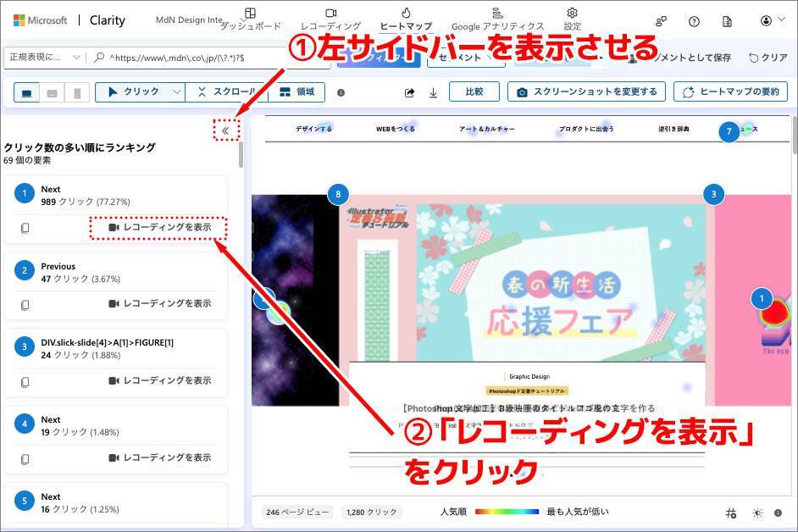This screenshot has width=798, height=532.
Task: Open the document notes icon in header
Action: pos(727,21)
